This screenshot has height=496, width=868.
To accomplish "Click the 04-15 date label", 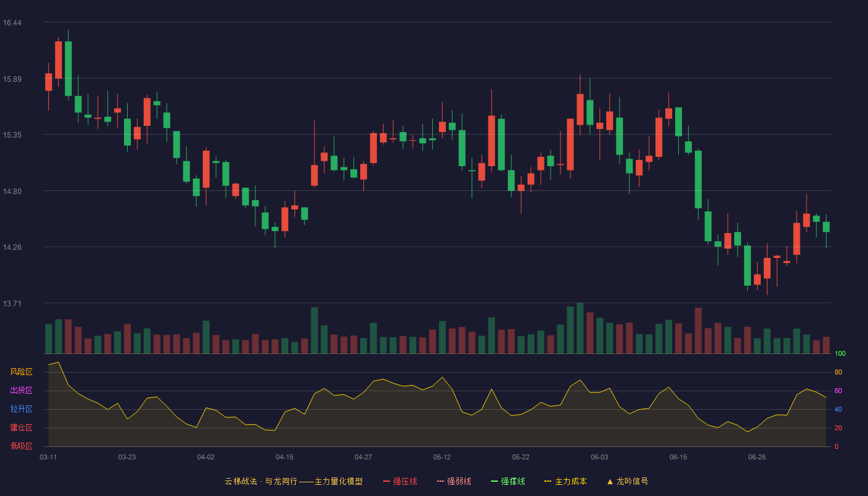I will coord(285,457).
